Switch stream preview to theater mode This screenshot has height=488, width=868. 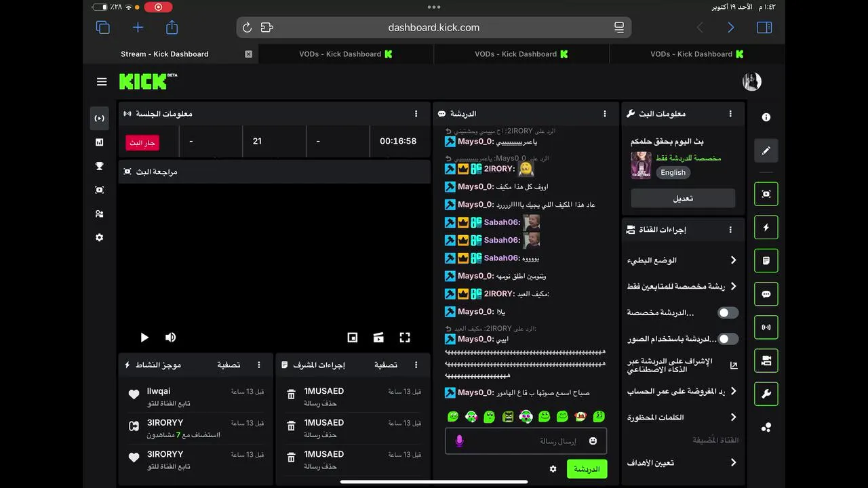[x=378, y=338]
